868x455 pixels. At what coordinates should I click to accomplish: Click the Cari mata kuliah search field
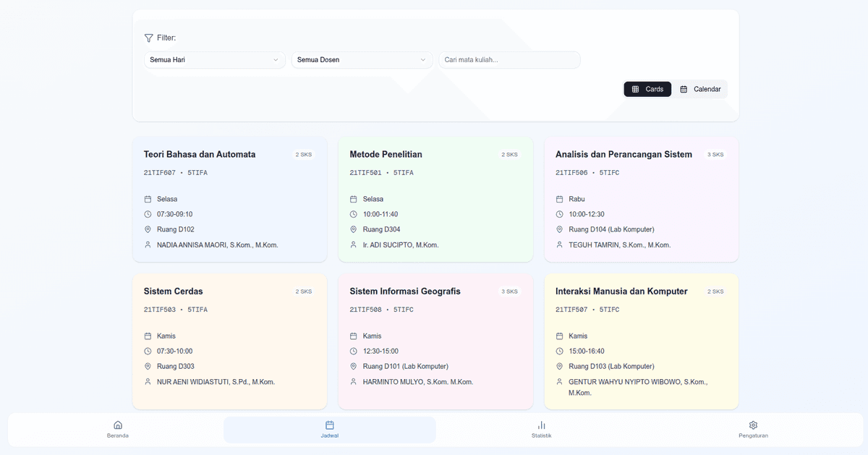tap(509, 60)
